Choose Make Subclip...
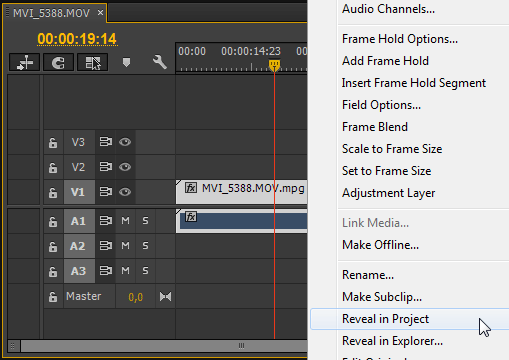The image size is (509, 360). pyautogui.click(x=382, y=297)
